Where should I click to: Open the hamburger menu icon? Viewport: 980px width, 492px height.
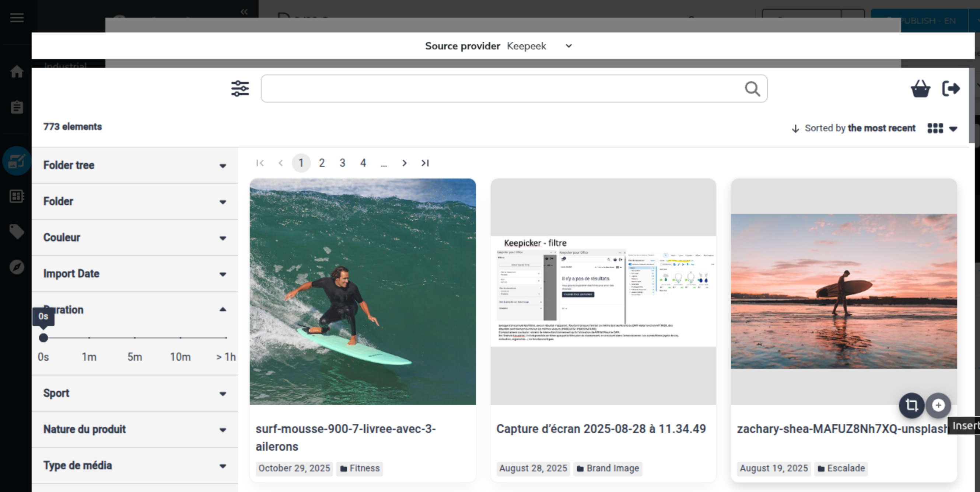tap(17, 17)
